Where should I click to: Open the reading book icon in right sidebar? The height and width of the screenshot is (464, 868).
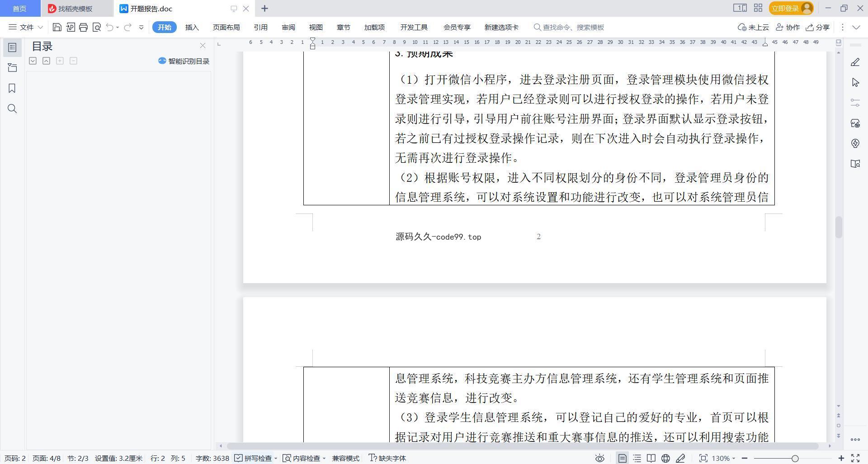point(855,164)
